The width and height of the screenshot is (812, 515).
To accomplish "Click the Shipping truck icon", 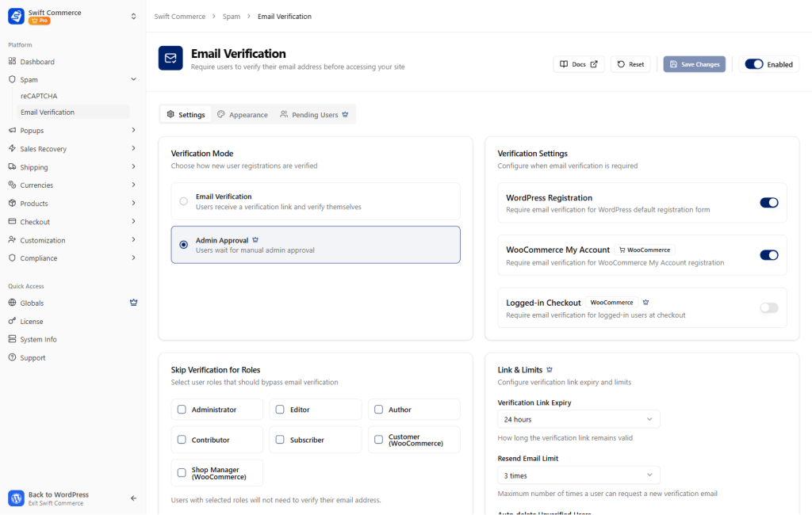I will click(x=12, y=166).
